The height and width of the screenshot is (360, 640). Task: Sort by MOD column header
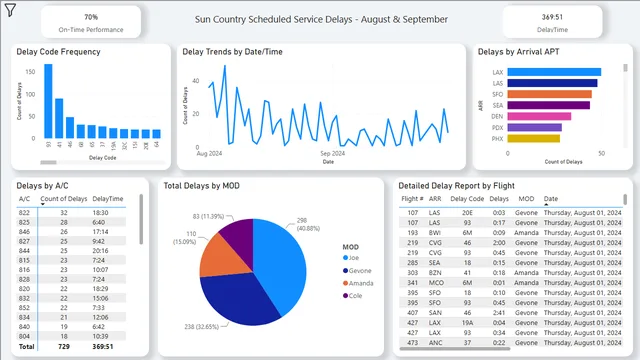[526, 199]
